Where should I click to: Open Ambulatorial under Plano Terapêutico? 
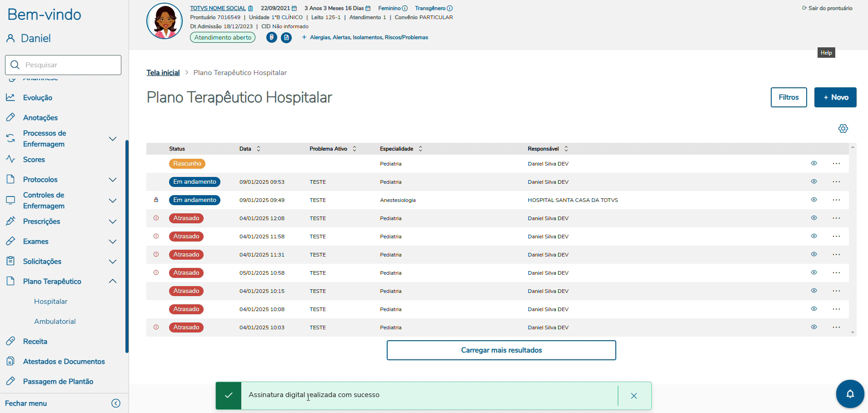55,322
